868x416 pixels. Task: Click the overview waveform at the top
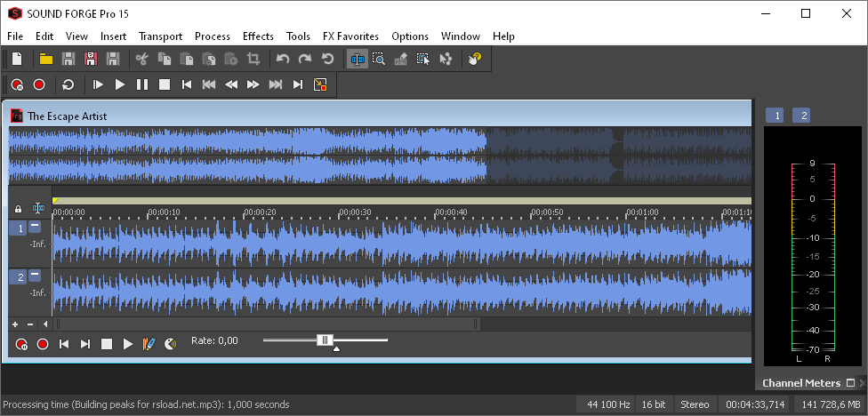pyautogui.click(x=381, y=156)
